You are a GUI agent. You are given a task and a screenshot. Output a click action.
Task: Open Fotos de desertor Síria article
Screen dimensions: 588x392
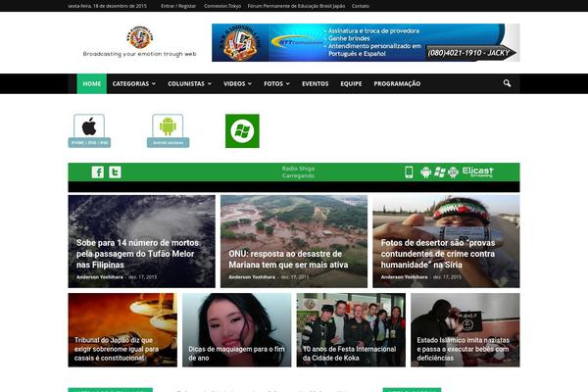point(446,241)
